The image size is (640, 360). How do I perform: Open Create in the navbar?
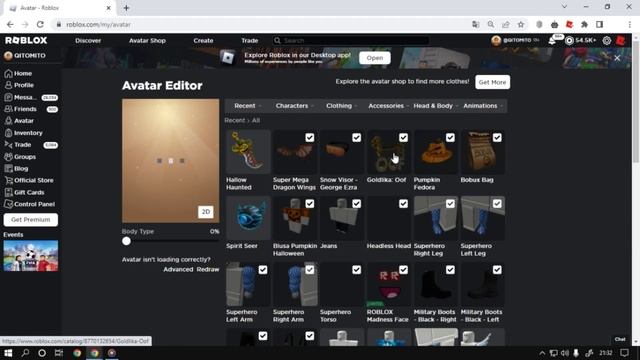(203, 40)
